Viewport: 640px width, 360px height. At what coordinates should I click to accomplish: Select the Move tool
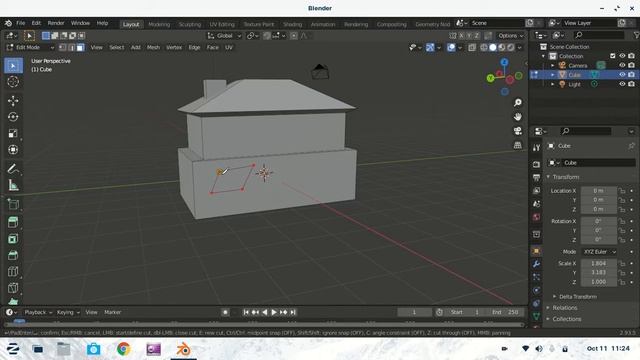coord(13,101)
